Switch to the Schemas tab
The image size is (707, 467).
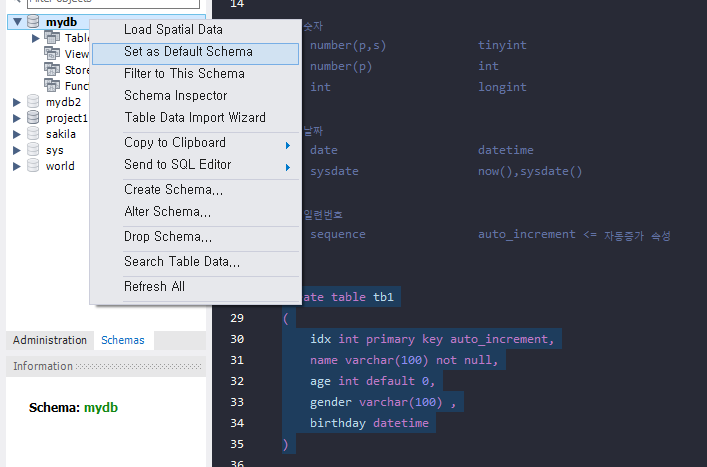coord(123,340)
